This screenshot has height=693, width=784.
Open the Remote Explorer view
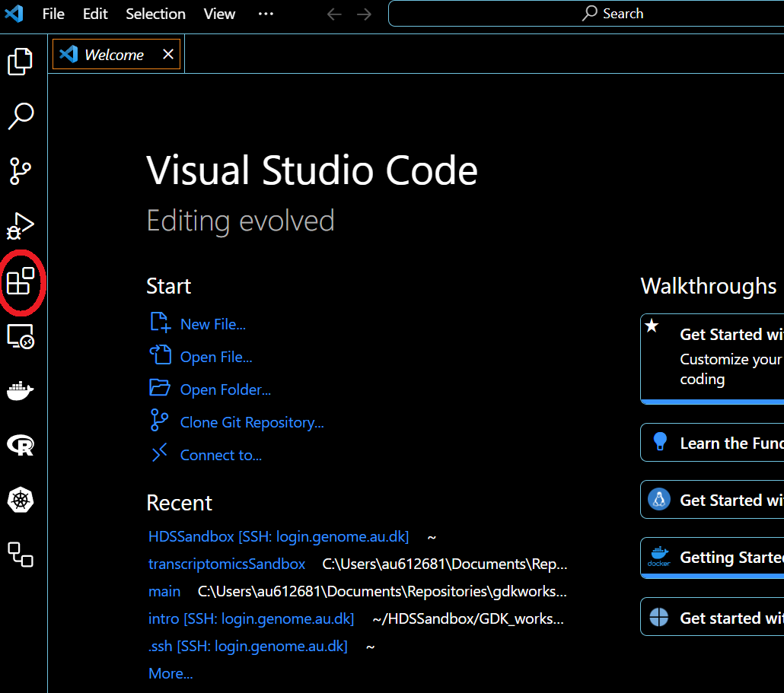click(21, 336)
